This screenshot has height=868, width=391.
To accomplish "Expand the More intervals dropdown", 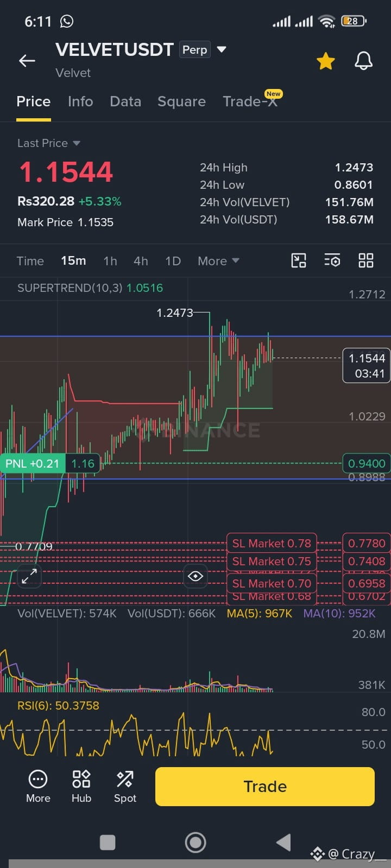I will (218, 261).
